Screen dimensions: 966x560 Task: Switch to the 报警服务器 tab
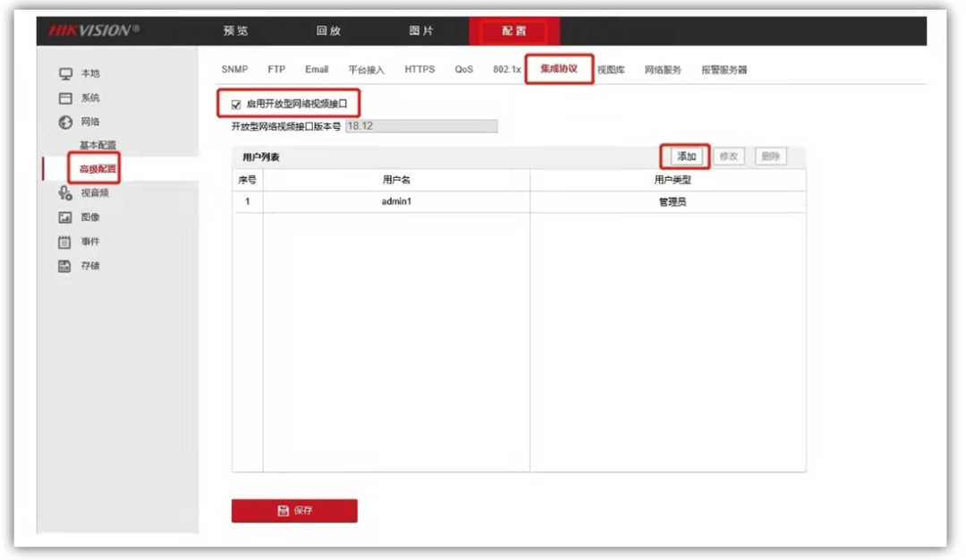[x=724, y=70]
